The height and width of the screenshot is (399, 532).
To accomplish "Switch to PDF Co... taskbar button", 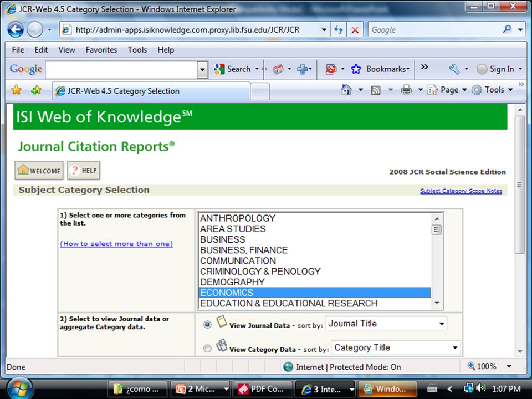I will (262, 389).
